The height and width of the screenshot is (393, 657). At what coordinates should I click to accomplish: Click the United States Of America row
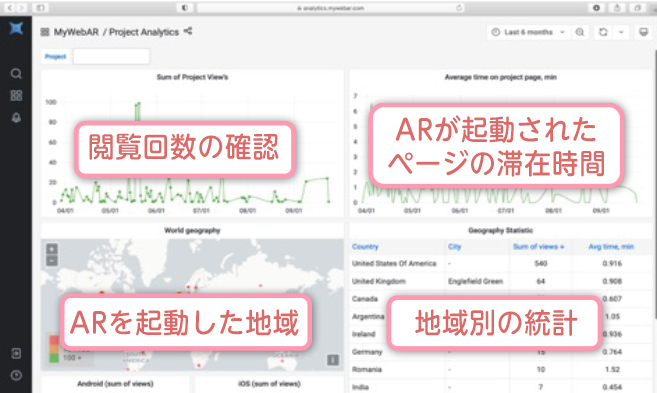point(501,264)
